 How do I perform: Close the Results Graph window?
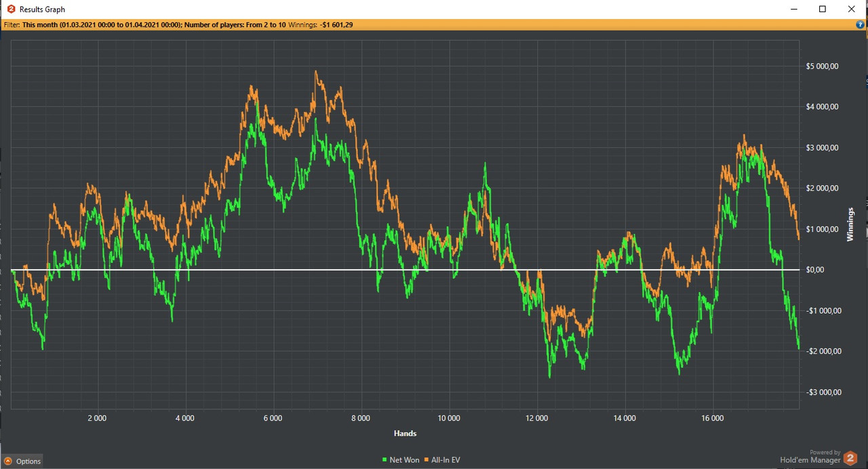tap(852, 9)
